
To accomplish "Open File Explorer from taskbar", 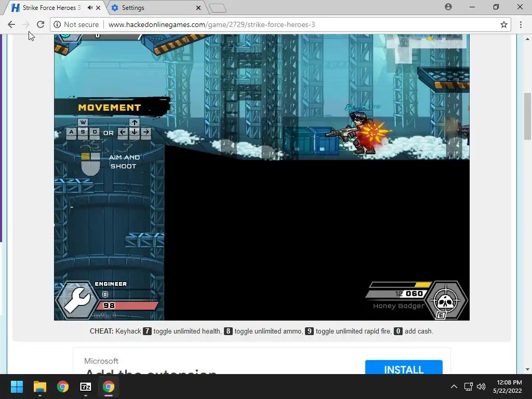I will [39, 387].
